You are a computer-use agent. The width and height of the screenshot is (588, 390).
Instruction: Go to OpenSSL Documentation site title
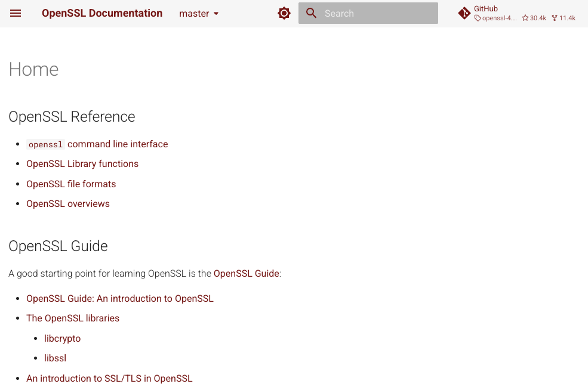[x=102, y=13]
